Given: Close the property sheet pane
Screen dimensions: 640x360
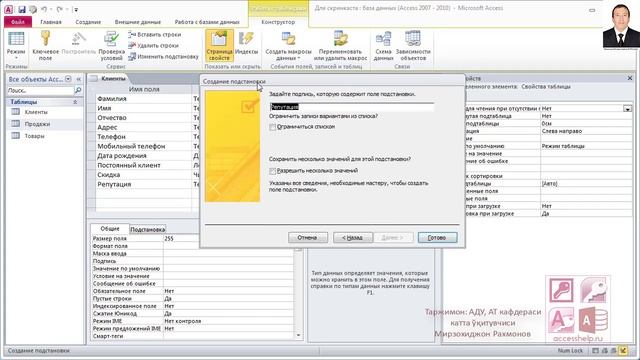Looking at the screenshot, I should [629, 78].
